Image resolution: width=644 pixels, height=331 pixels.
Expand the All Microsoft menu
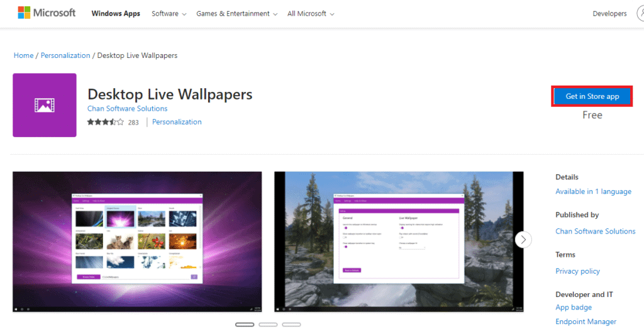click(x=311, y=14)
